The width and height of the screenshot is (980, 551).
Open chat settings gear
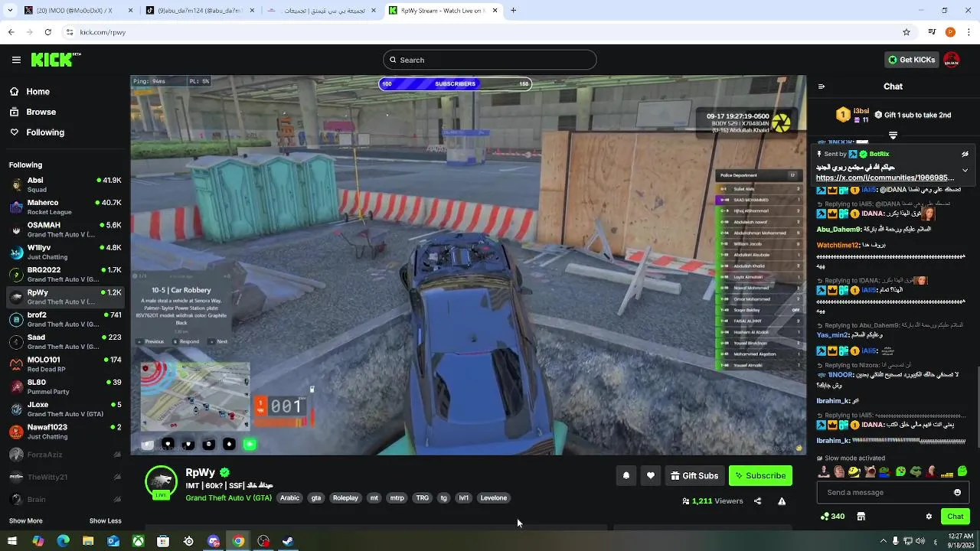(929, 517)
